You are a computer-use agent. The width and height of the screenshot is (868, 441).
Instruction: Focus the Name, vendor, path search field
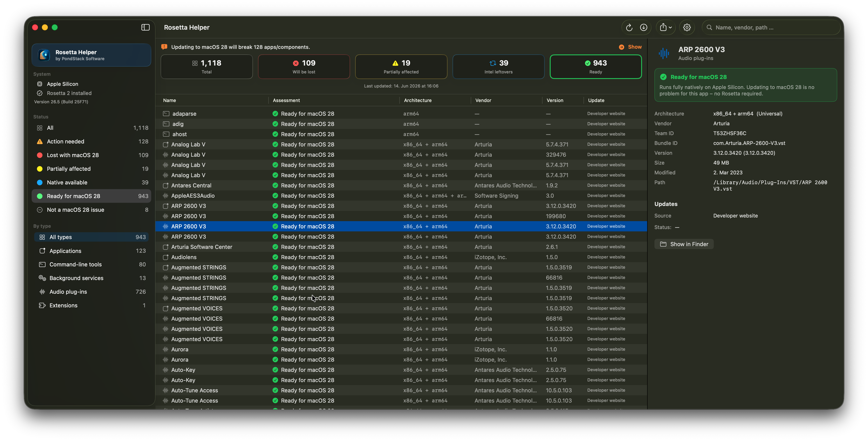coord(771,27)
